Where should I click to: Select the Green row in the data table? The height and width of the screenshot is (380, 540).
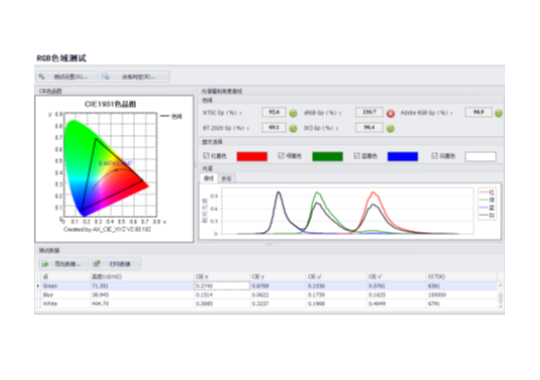point(267,286)
